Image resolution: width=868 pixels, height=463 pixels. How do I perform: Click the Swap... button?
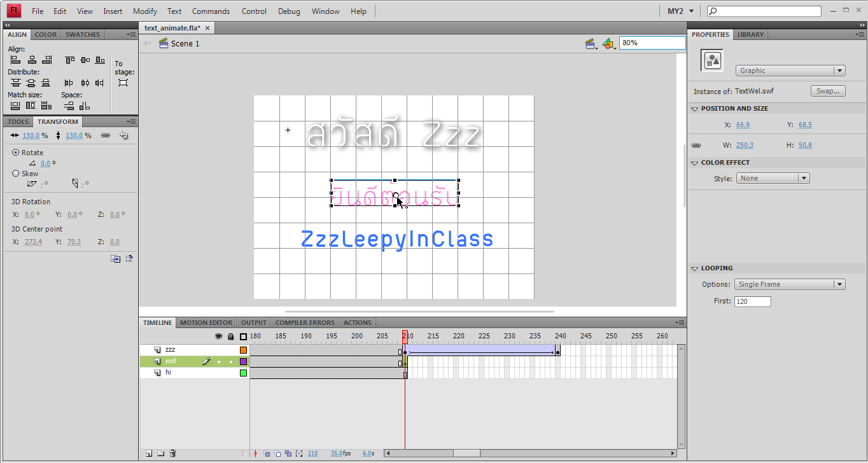pyautogui.click(x=828, y=91)
